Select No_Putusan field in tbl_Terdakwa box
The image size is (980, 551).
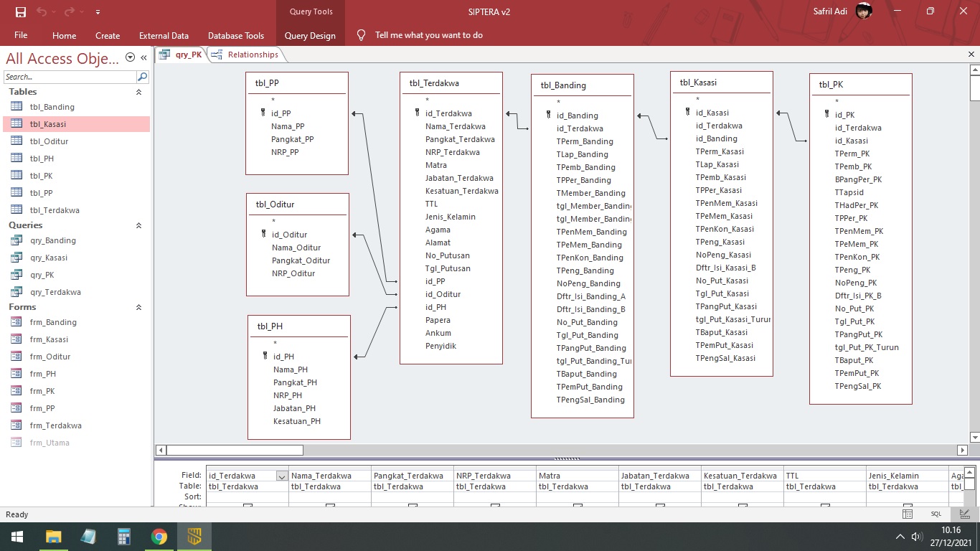coord(448,255)
